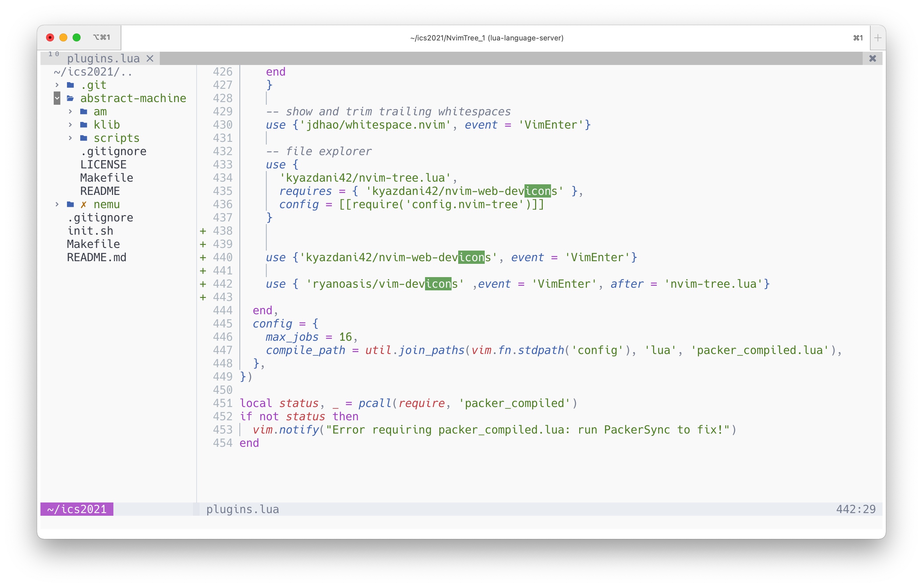Open a new terminal tab with plus
The height and width of the screenshot is (588, 923).
pyautogui.click(x=878, y=37)
